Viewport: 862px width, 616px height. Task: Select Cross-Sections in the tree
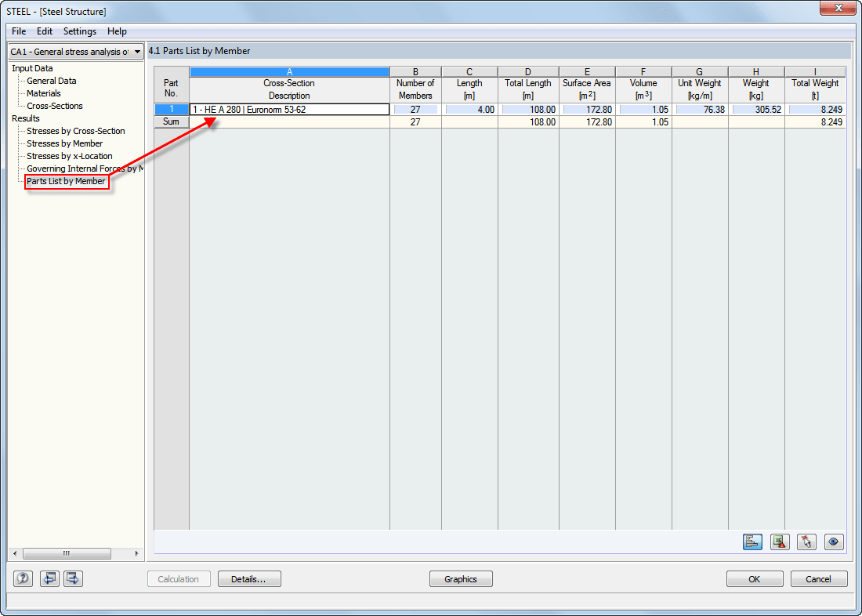coord(54,106)
